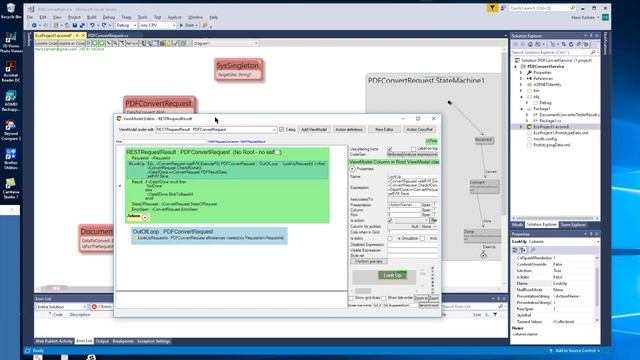Click the filter icon in Error List
This screenshot has height=360, width=640.
(495, 315)
